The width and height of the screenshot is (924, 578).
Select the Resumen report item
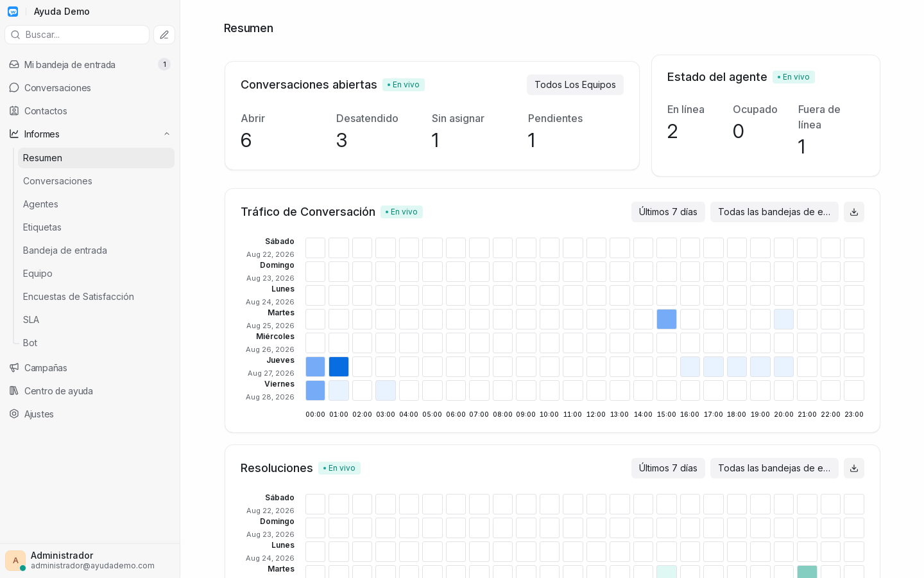tap(96, 158)
